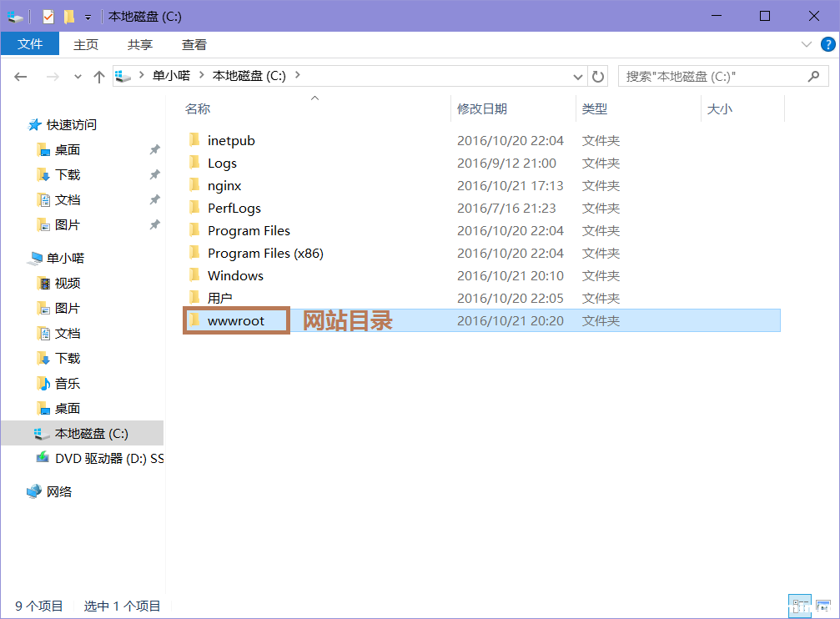Expand the chevron after 本地磁盘 (C:) breadcrumb

[297, 75]
